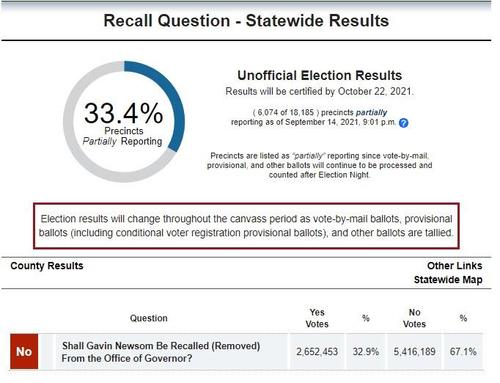Viewport: 500px width, 383px height.
Task: Select the Shall Gavin Newsom Be Recalled question
Action: coord(161,352)
